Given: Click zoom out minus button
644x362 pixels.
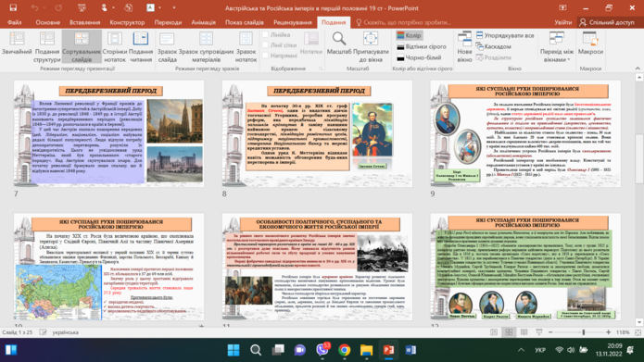Looking at the screenshot, I should [x=550, y=332].
